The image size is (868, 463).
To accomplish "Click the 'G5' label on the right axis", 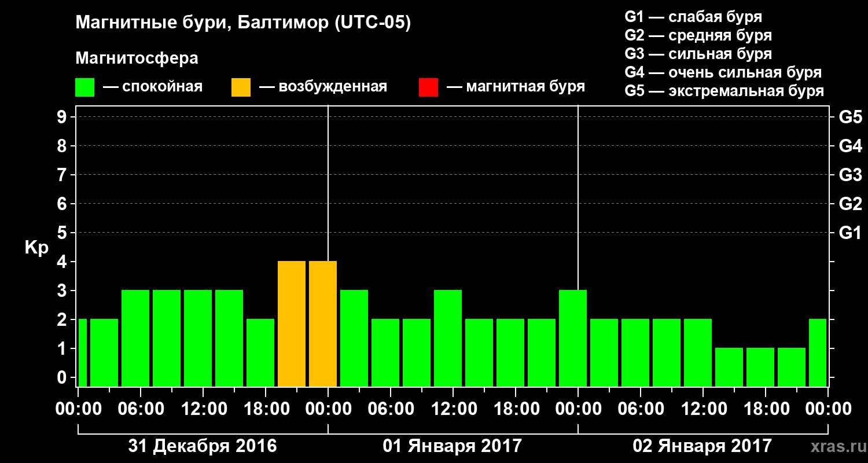I will coord(851,117).
